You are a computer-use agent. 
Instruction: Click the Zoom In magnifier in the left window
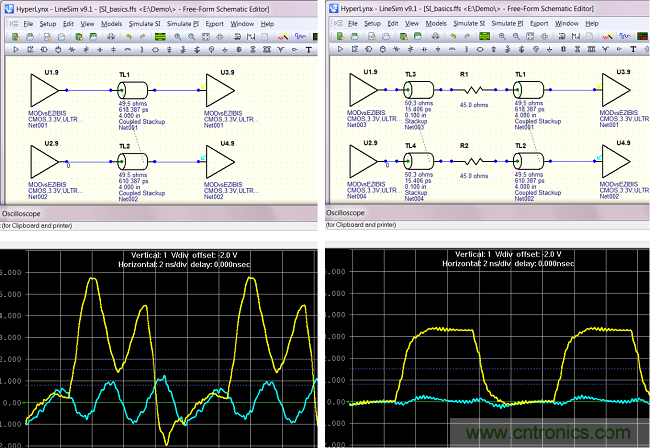tap(178, 36)
